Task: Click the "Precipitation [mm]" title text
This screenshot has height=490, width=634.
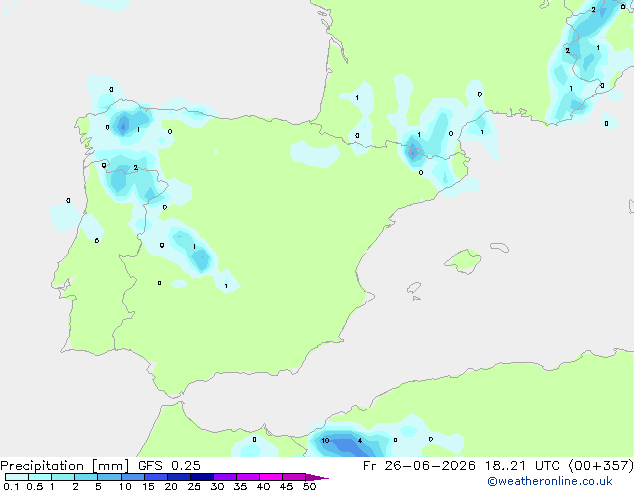Action: pyautogui.click(x=64, y=466)
